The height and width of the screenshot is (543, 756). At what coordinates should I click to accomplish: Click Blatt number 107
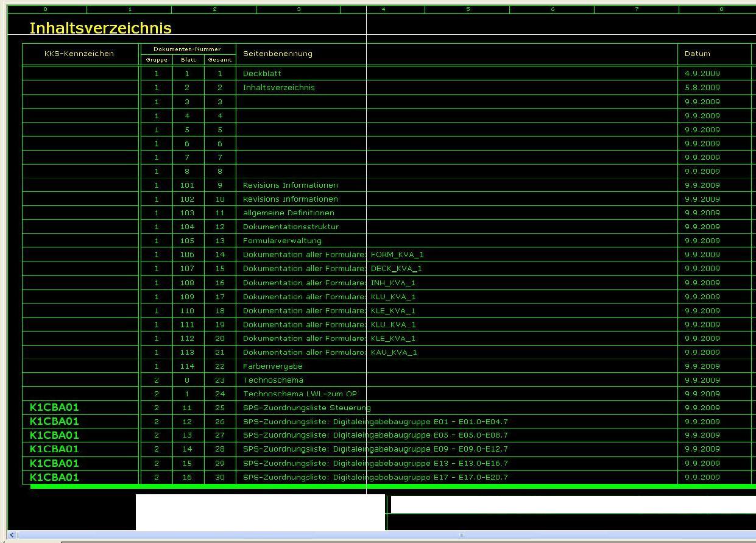[187, 269]
